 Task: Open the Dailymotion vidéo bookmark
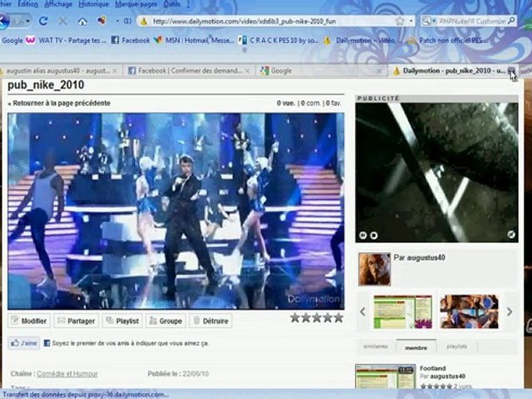[x=359, y=40]
